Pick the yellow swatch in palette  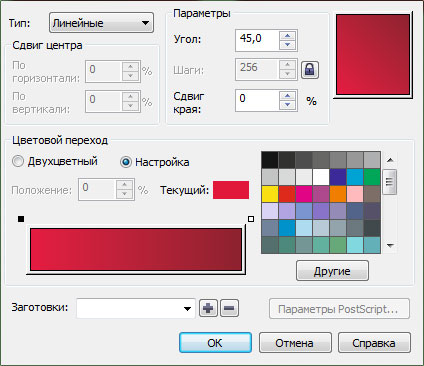coord(270,194)
